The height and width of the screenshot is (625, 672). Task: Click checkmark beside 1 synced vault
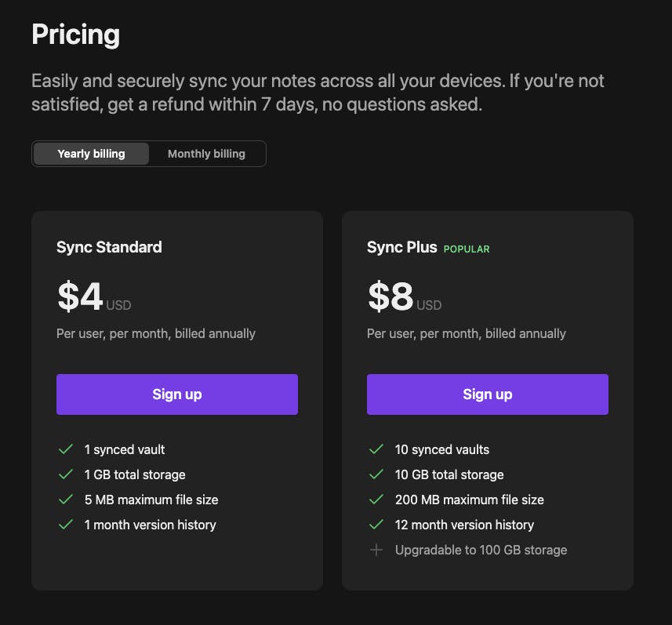(66, 449)
